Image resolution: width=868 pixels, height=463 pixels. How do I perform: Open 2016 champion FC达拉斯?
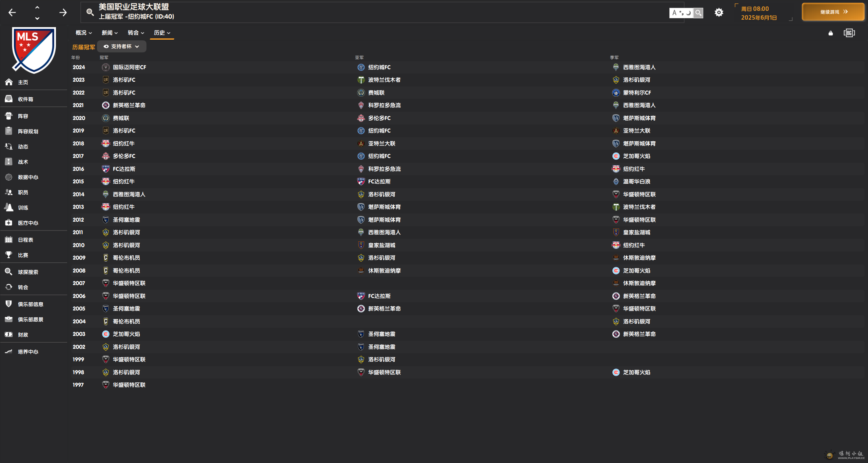pyautogui.click(x=124, y=169)
